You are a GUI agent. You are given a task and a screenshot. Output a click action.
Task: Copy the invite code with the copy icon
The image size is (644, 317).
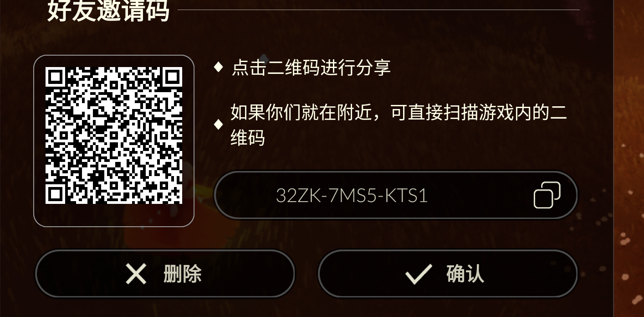[x=547, y=195]
